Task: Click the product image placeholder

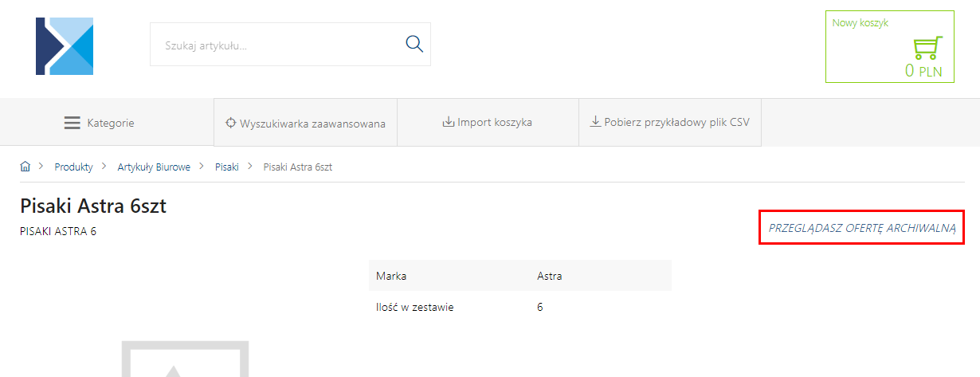Action: coord(185,359)
